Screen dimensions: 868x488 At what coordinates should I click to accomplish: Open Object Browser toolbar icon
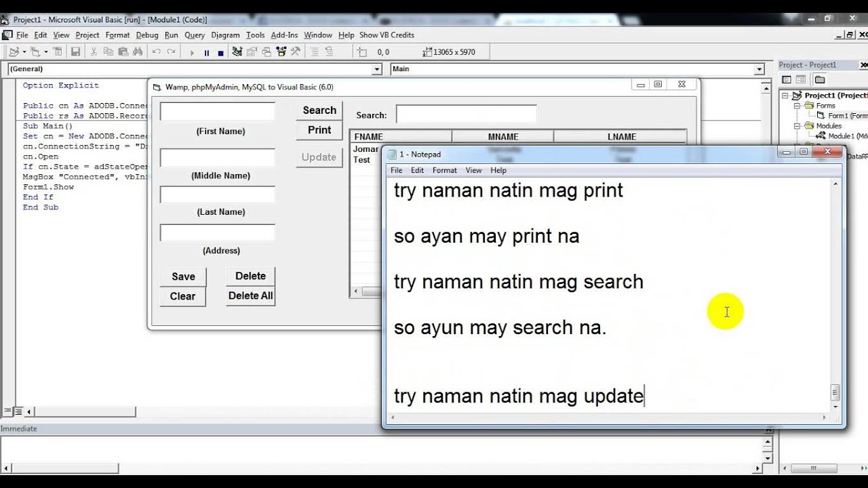click(281, 52)
